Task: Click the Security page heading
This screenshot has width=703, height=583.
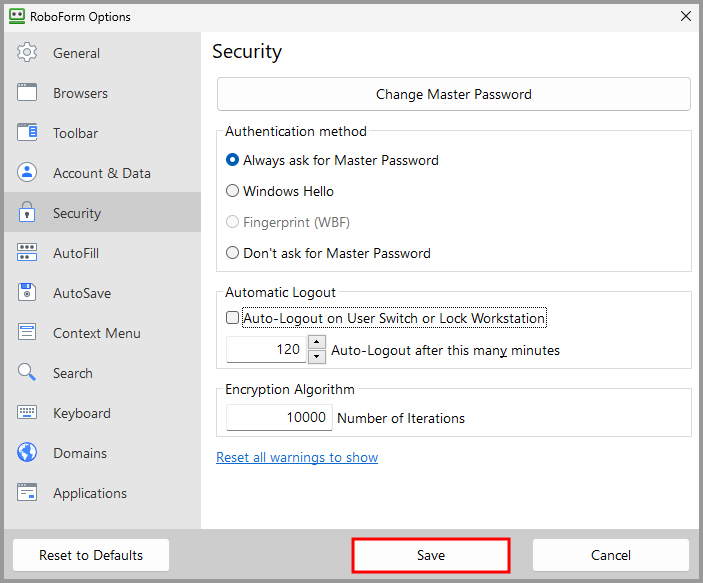Action: pos(247,52)
